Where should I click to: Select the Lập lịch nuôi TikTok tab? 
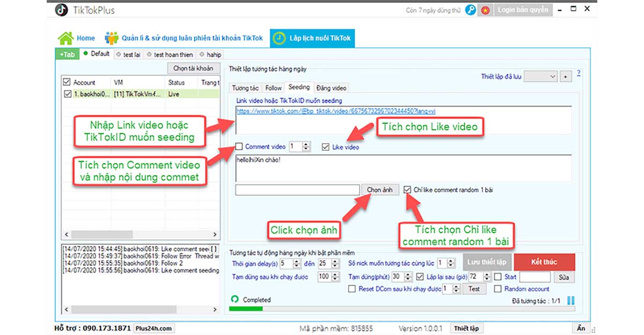pyautogui.click(x=312, y=38)
